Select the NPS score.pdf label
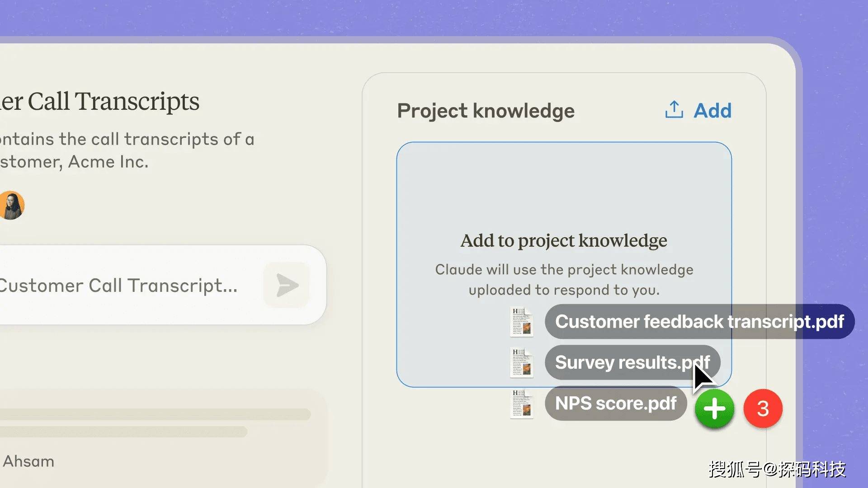868x488 pixels. (616, 403)
